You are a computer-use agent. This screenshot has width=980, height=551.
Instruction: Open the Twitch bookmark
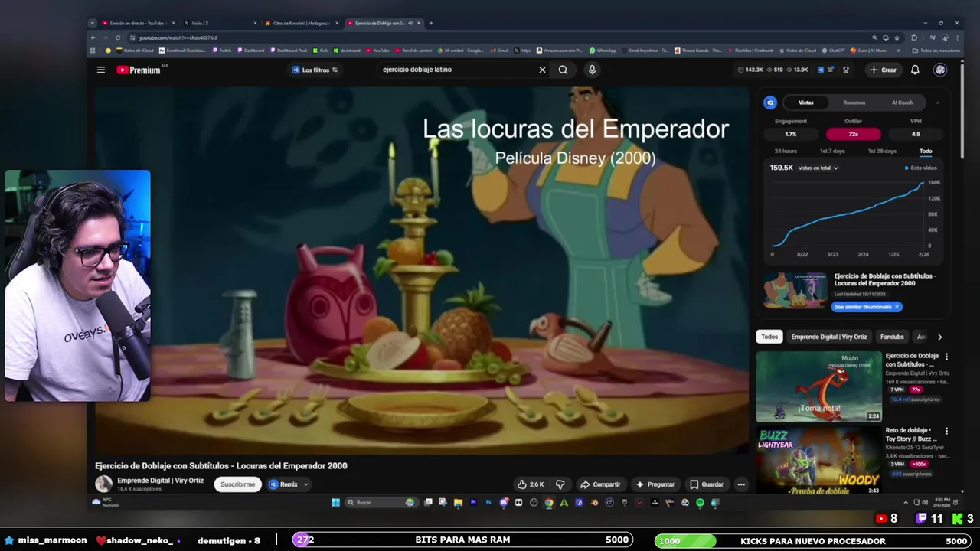pos(221,51)
